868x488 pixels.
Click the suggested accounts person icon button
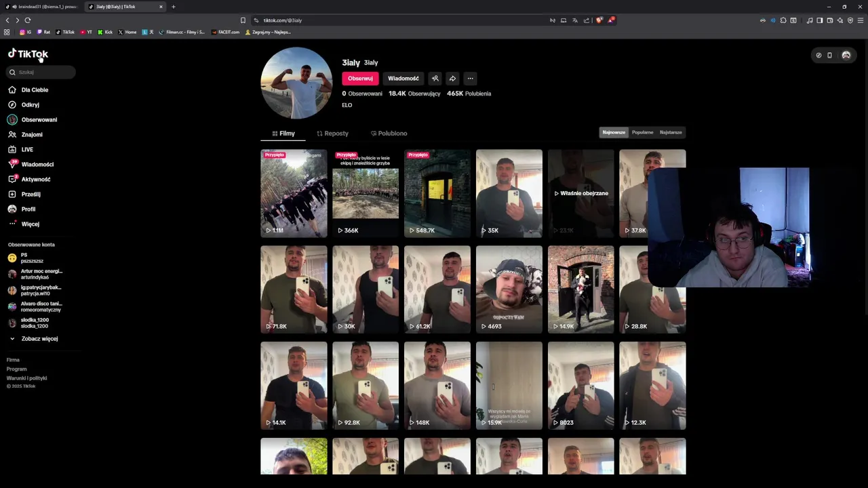click(x=435, y=78)
